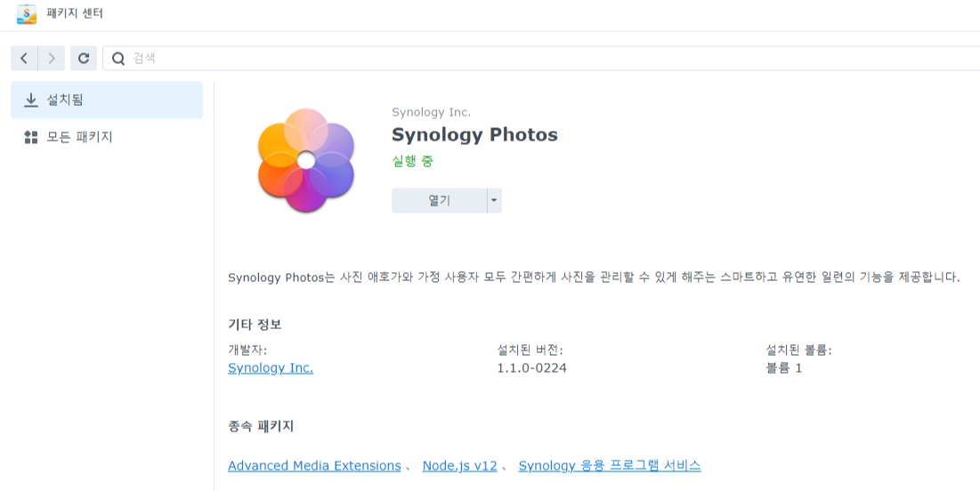Viewport: 980px width, 491px height.
Task: Open the Synology Inc. developer link
Action: pos(271,368)
